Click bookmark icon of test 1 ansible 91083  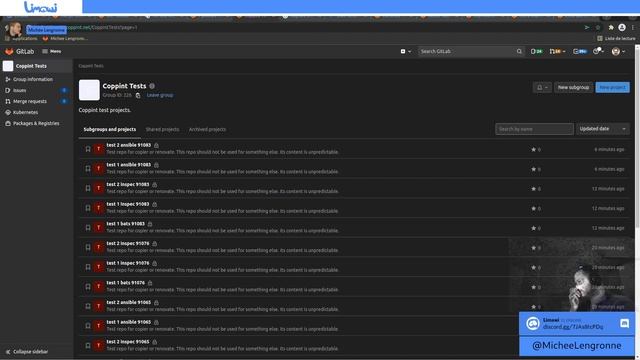[88, 169]
